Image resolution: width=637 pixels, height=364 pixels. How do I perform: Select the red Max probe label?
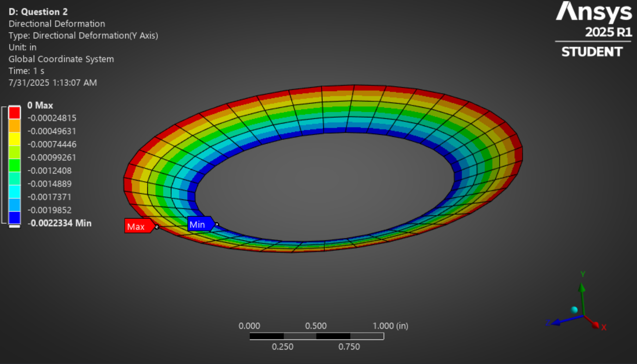pyautogui.click(x=140, y=226)
